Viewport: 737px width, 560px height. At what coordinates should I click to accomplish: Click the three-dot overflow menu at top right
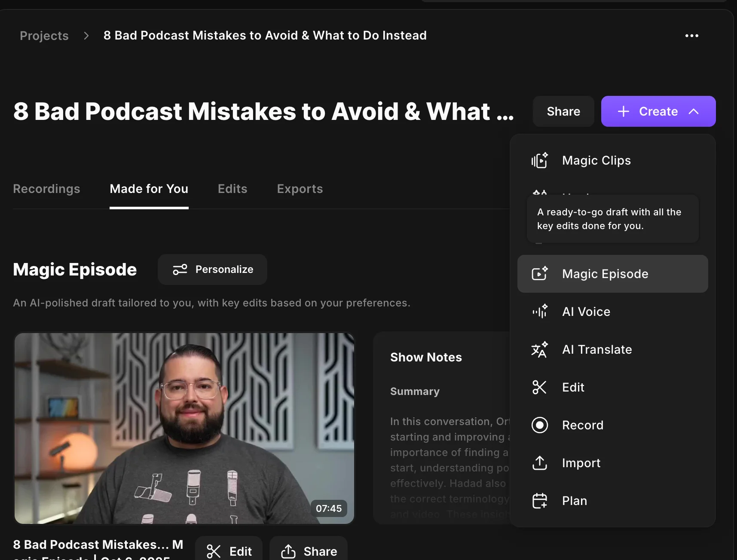click(691, 36)
